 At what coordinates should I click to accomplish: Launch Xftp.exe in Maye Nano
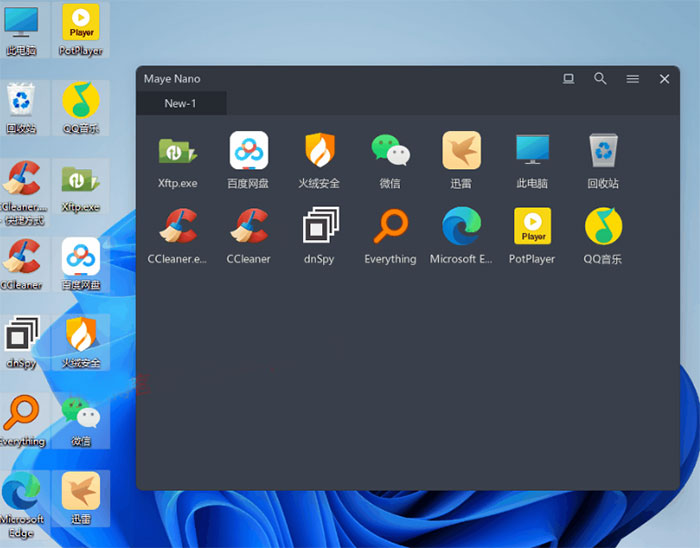[x=178, y=159]
